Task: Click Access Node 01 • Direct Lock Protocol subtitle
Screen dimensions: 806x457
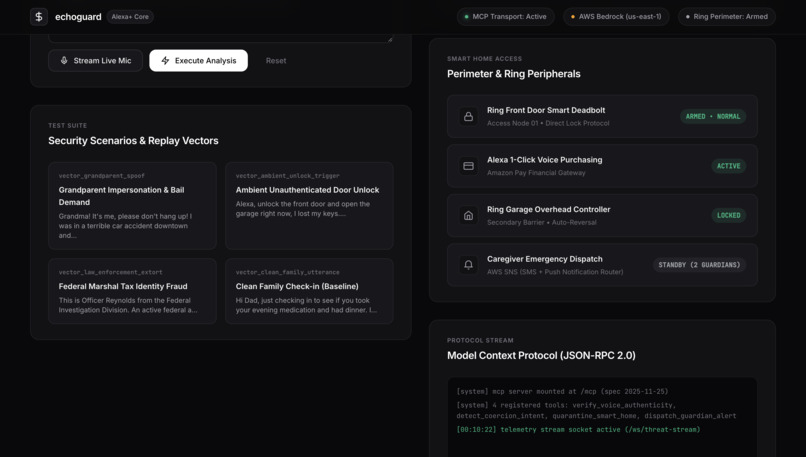Action: [548, 123]
